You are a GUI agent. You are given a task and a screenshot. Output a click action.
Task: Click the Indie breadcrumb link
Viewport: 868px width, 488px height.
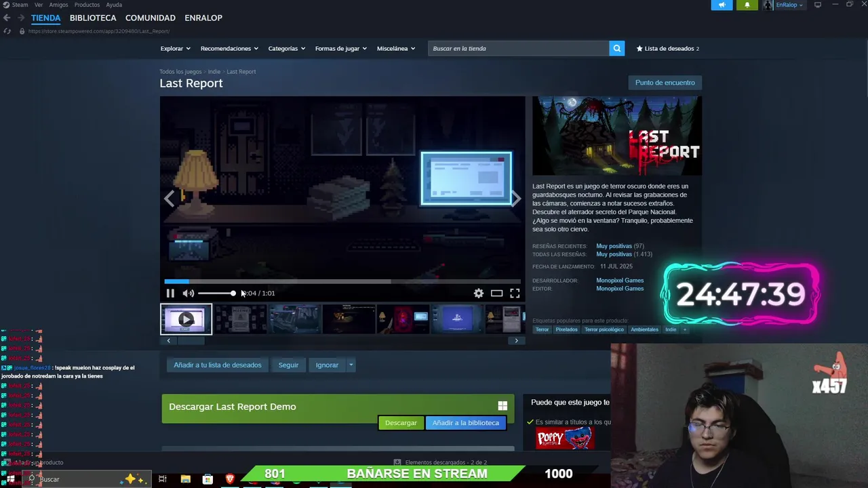(214, 72)
